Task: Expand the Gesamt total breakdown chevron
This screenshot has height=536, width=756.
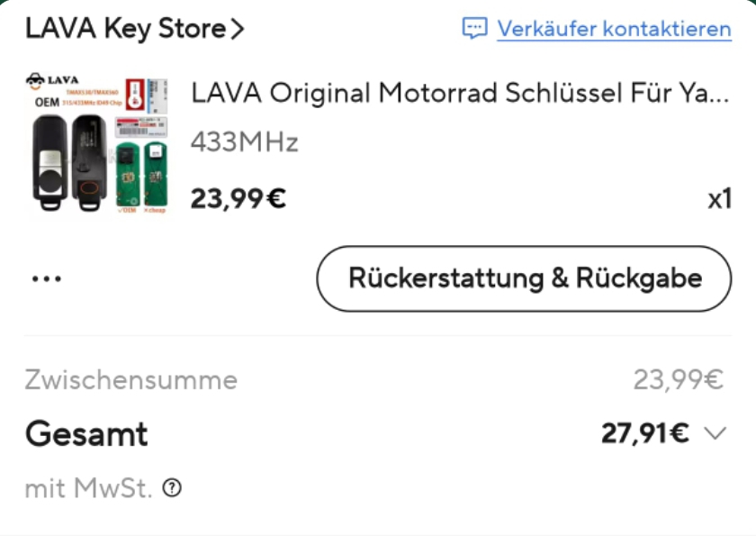Action: (715, 434)
